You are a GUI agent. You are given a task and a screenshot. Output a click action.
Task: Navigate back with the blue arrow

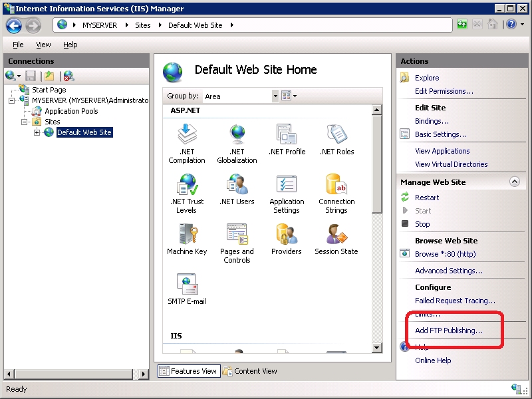click(x=13, y=25)
